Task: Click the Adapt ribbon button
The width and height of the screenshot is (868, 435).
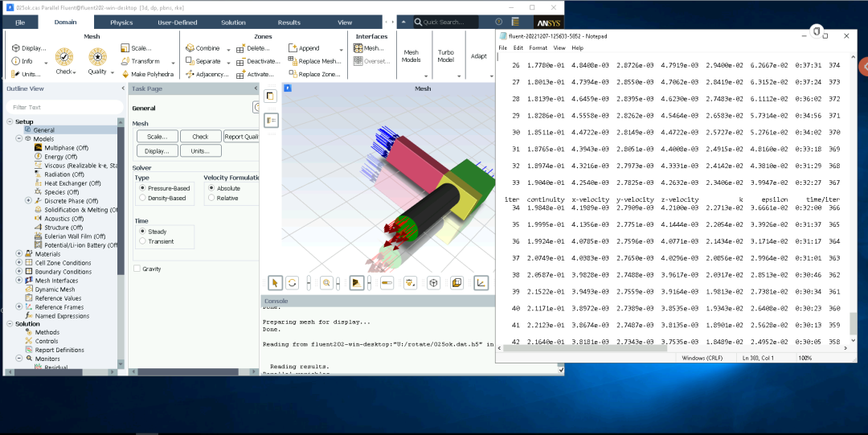Action: click(479, 56)
